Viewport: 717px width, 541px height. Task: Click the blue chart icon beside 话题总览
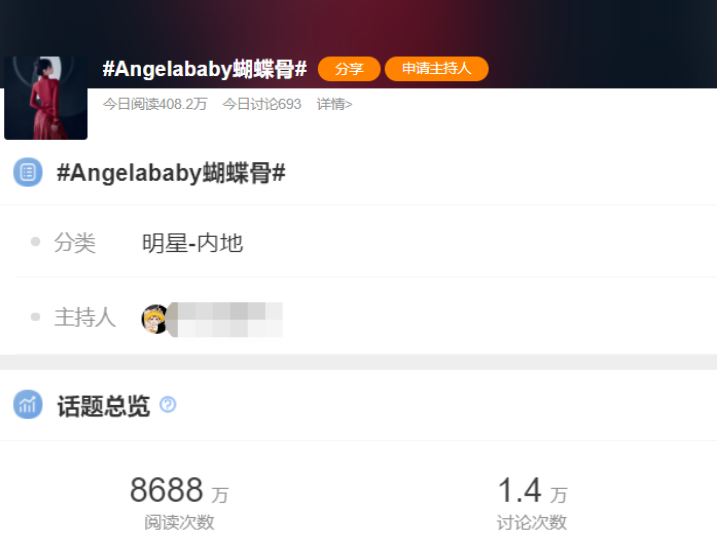(28, 405)
